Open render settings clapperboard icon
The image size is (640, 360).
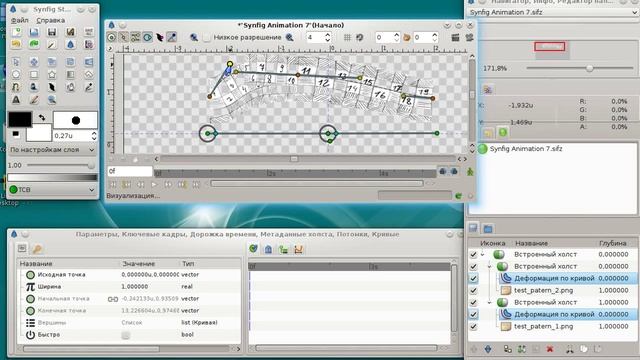pyautogui.click(x=456, y=38)
